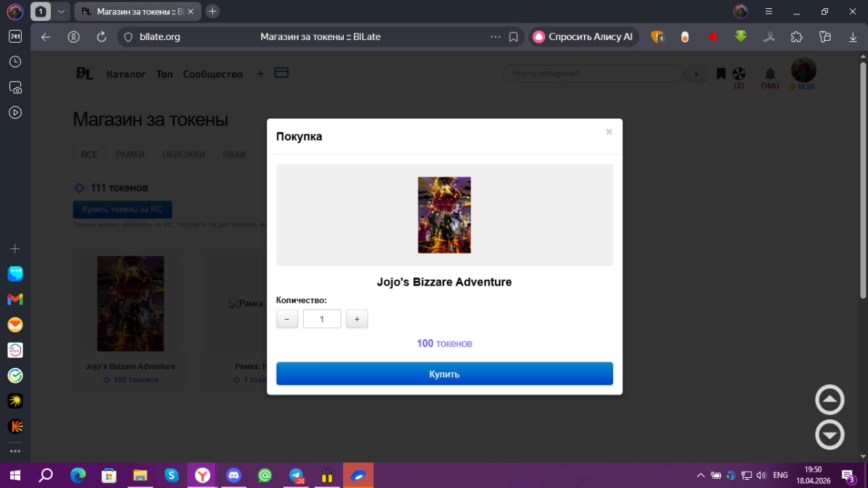Open the browser downloads arrow

pos(853,37)
